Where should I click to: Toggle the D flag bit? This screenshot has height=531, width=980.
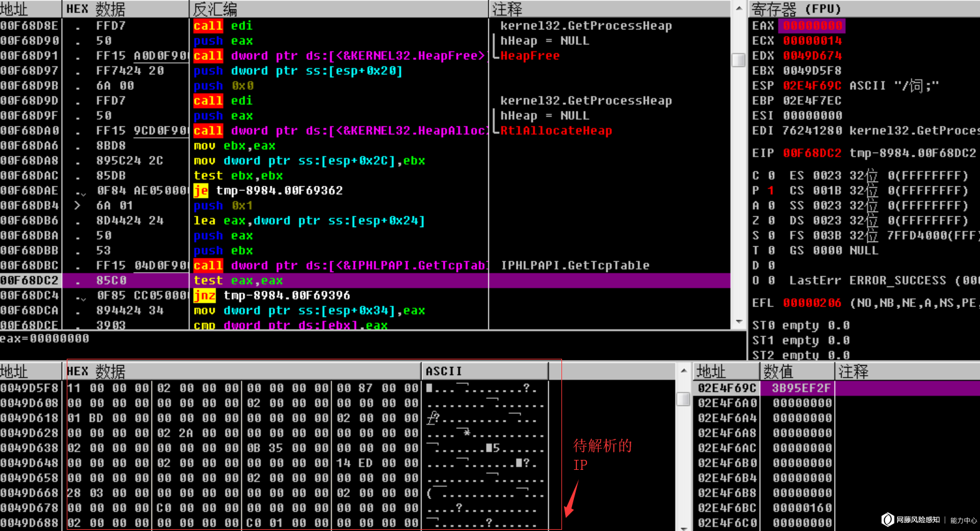772,265
